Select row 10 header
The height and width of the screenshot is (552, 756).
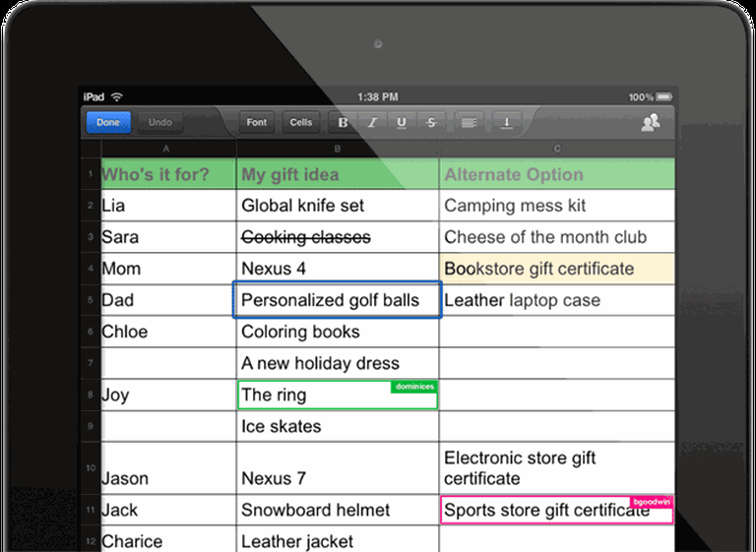point(91,467)
